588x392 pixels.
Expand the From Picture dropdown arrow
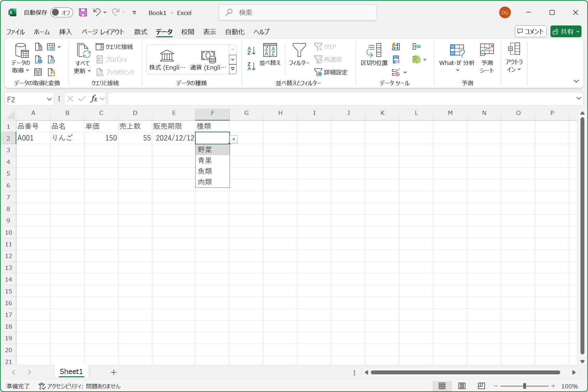pyautogui.click(x=59, y=47)
